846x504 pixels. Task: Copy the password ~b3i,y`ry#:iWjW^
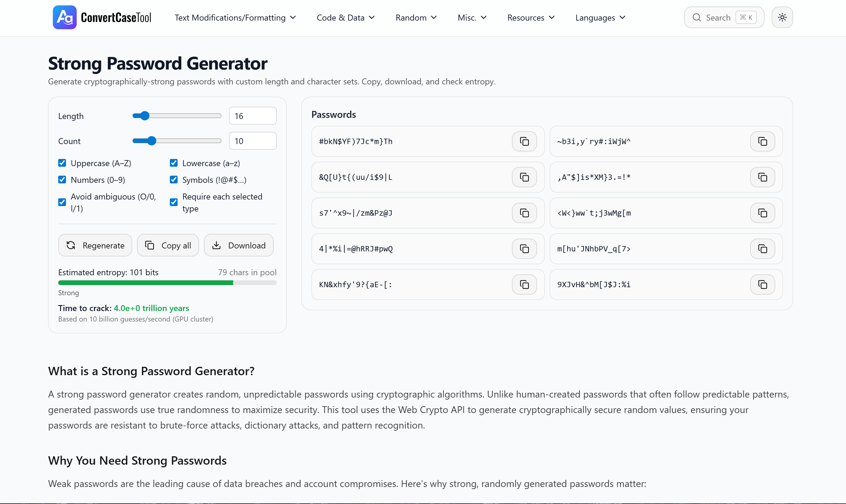click(762, 141)
